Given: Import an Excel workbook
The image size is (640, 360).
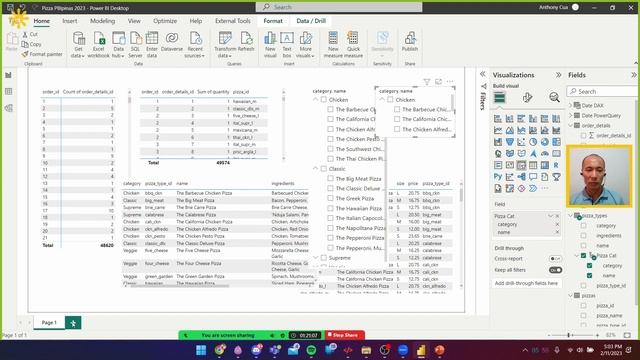Looking at the screenshot, I should point(98,45).
